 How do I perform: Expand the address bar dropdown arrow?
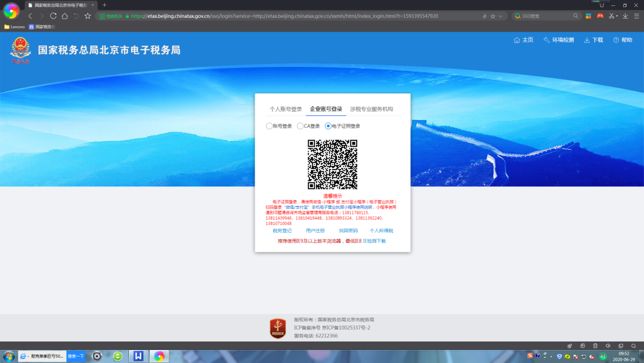pyautogui.click(x=500, y=17)
